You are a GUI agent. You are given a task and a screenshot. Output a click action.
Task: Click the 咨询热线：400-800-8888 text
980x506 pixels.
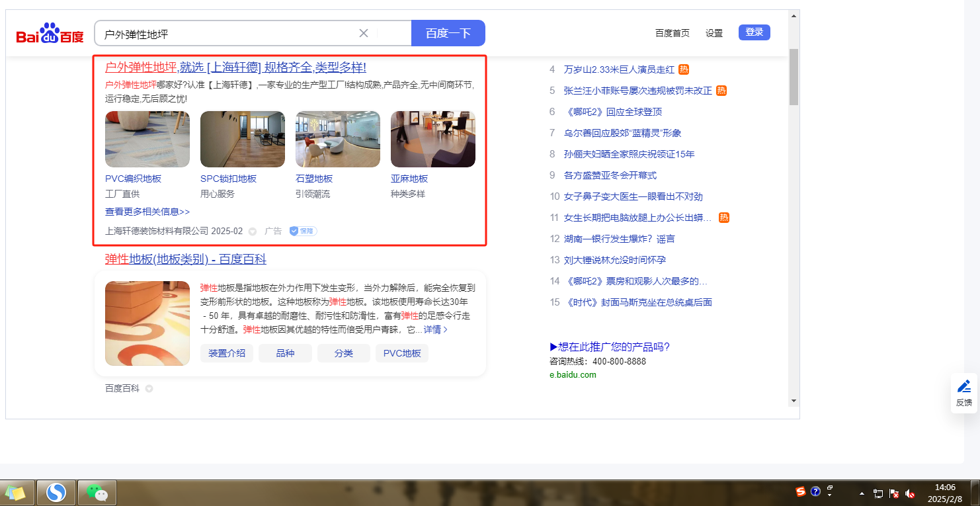(598, 362)
